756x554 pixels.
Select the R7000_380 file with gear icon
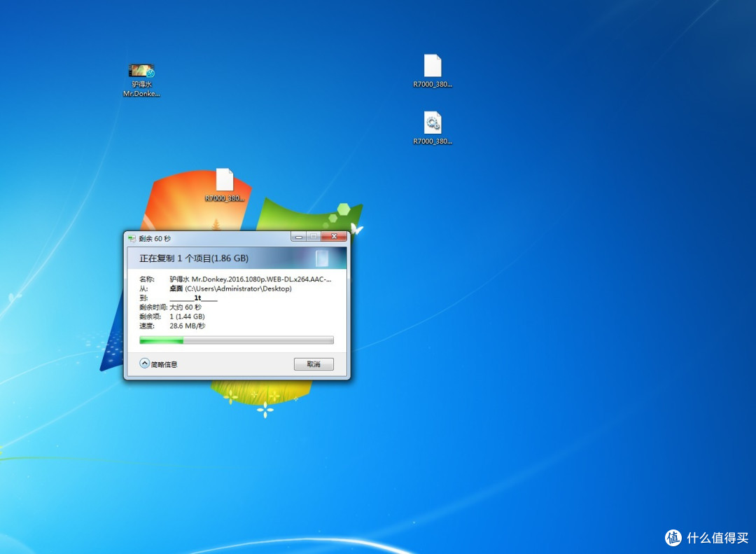pyautogui.click(x=433, y=128)
